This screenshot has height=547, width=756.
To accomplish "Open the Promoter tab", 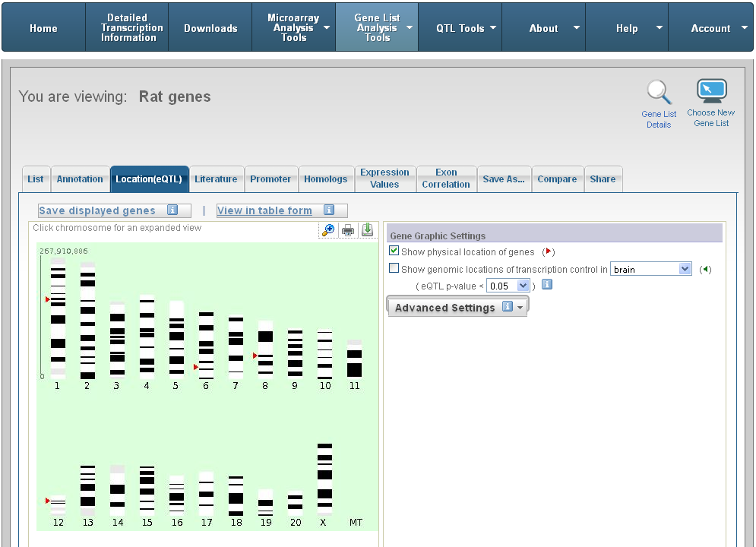I will tap(270, 179).
